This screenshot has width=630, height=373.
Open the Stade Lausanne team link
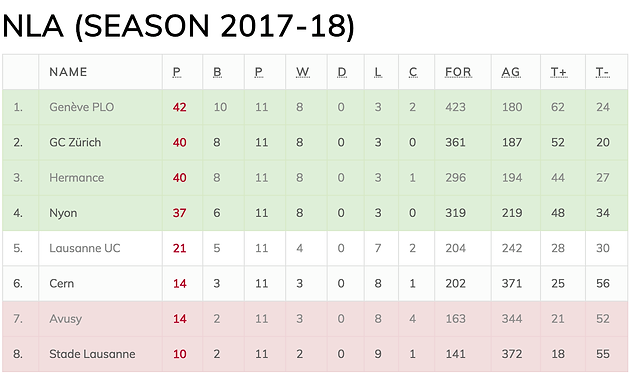[92, 354]
